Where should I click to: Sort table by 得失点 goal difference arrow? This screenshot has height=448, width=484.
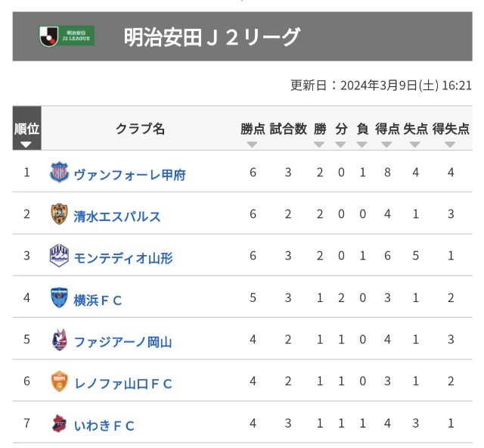pyautogui.click(x=450, y=145)
